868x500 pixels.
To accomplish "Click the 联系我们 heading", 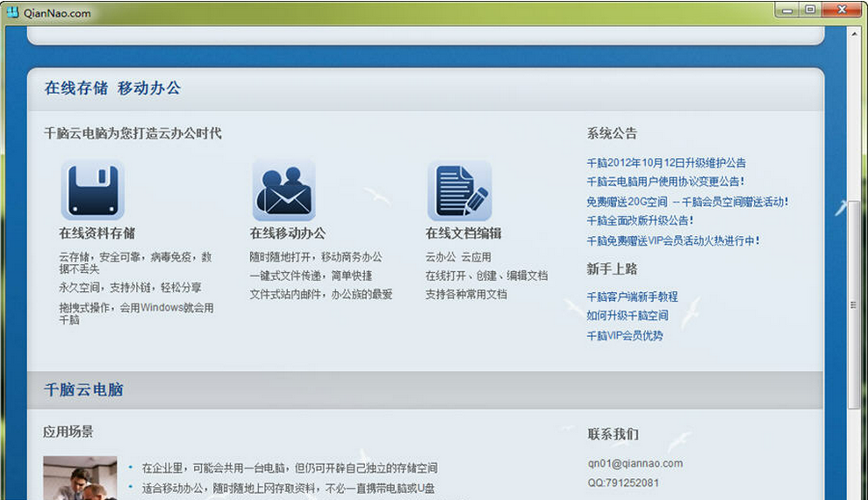I will click(x=613, y=434).
